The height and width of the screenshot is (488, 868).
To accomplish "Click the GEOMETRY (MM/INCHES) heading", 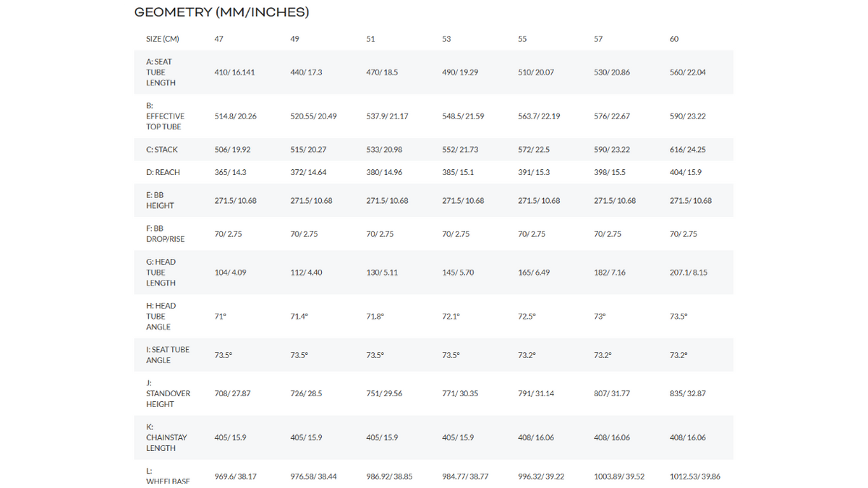I will click(222, 12).
